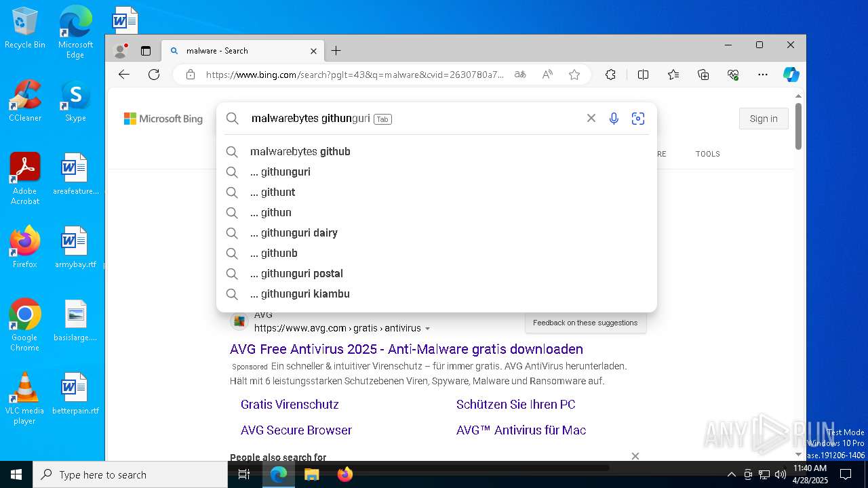Image resolution: width=868 pixels, height=488 pixels.
Task: Open the Gratis Virenschutz link
Action: click(x=290, y=405)
